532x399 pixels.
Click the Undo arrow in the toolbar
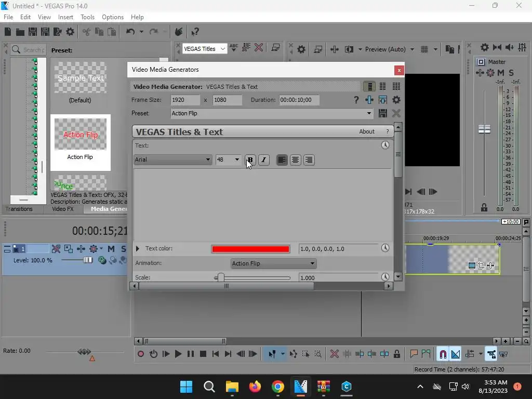click(x=130, y=32)
